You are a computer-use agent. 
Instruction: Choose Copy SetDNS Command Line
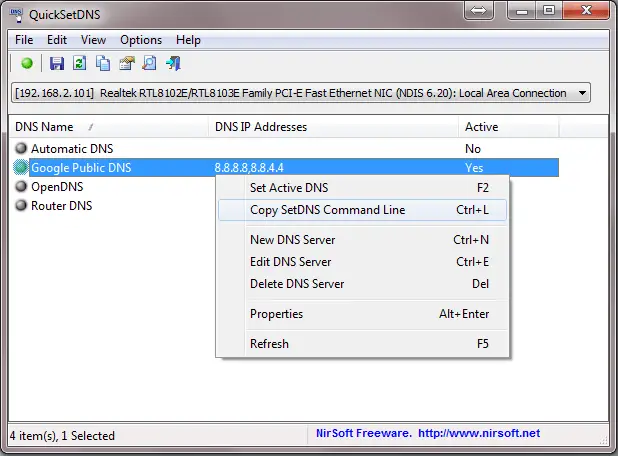coord(363,210)
